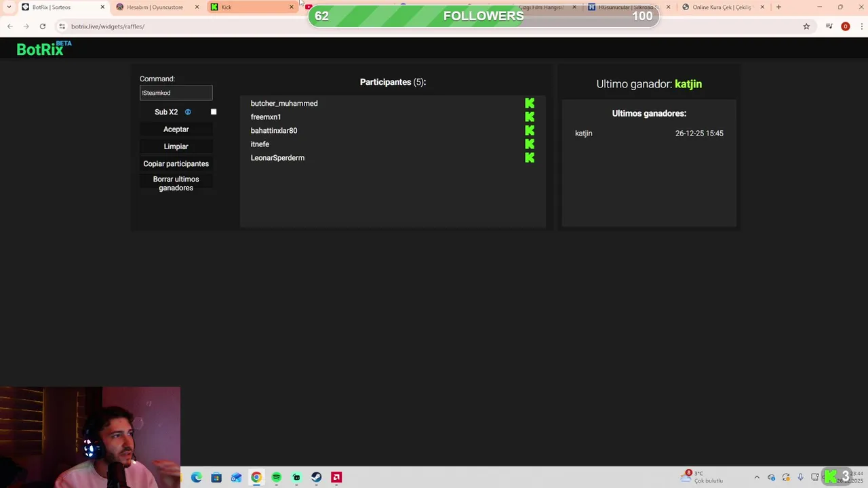Click the Aceptar button
This screenshot has height=488, width=868.
pyautogui.click(x=176, y=129)
